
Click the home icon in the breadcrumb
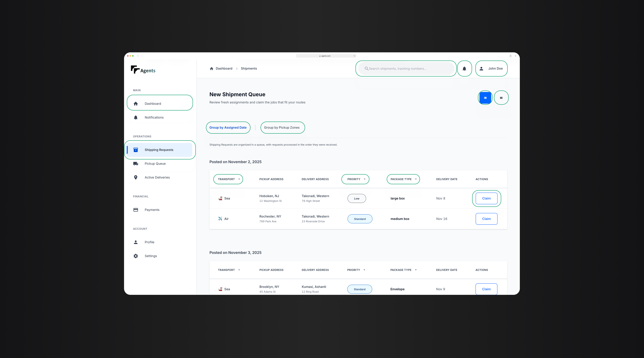(x=211, y=68)
